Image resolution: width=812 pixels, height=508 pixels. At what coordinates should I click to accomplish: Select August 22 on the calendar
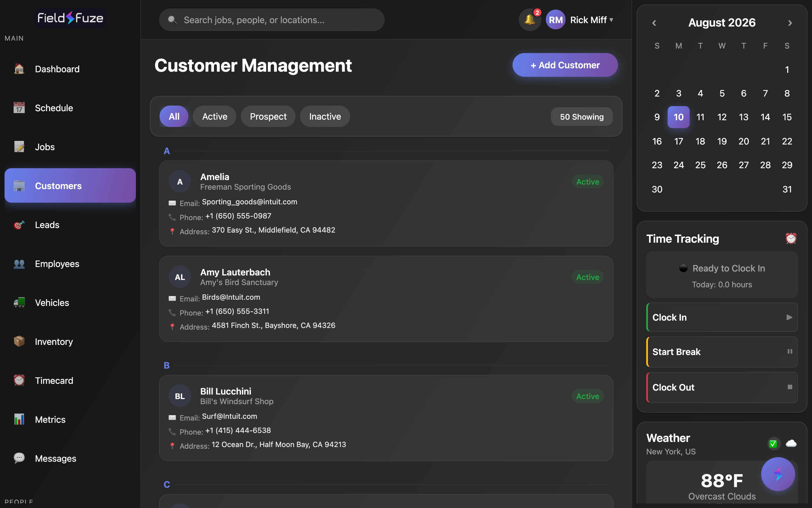coord(787,141)
